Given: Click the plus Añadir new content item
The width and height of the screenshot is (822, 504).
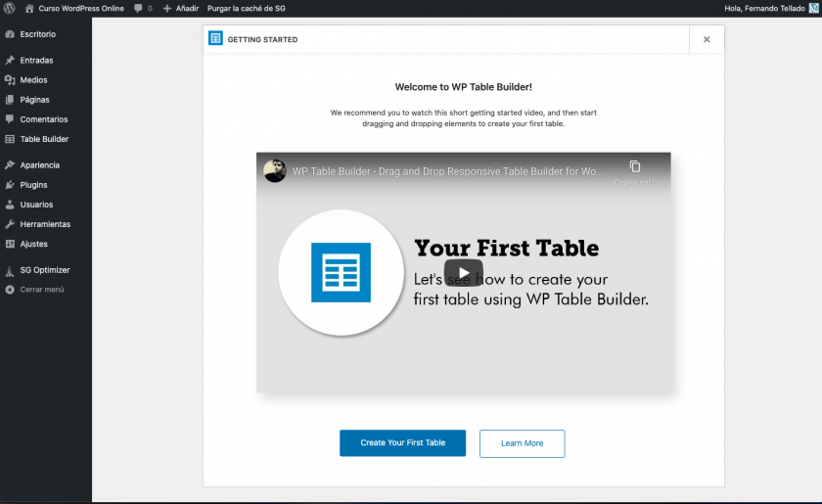Looking at the screenshot, I should click(x=180, y=8).
